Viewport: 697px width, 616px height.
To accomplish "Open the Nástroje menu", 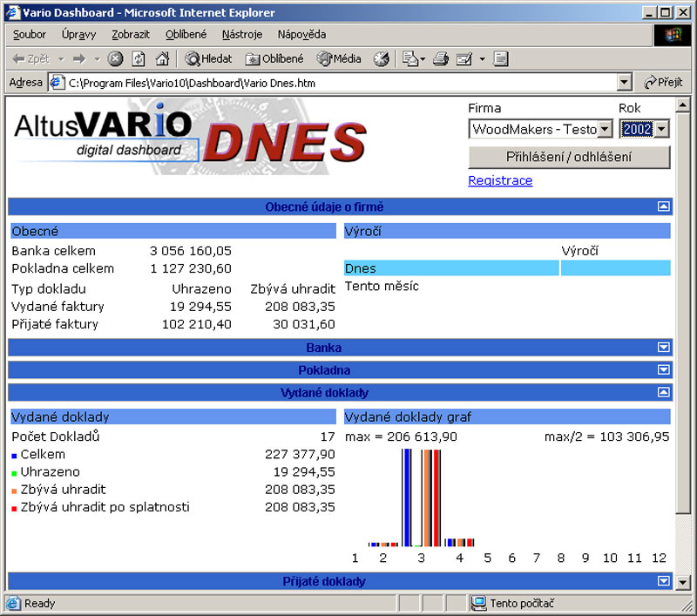I will pos(241,35).
